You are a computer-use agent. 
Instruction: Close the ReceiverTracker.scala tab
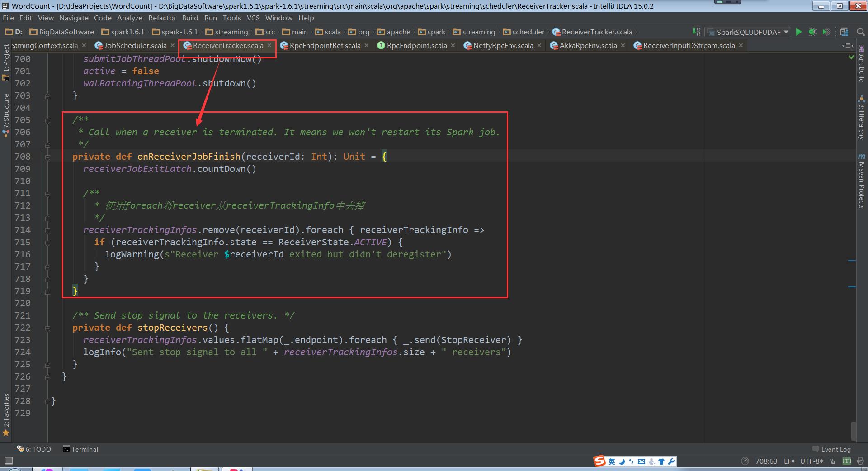[x=269, y=45]
